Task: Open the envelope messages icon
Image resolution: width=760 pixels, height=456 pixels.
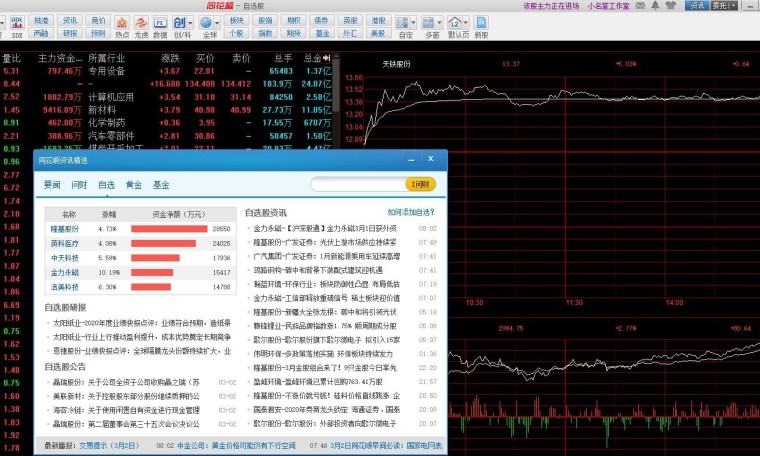Action: 640,6
